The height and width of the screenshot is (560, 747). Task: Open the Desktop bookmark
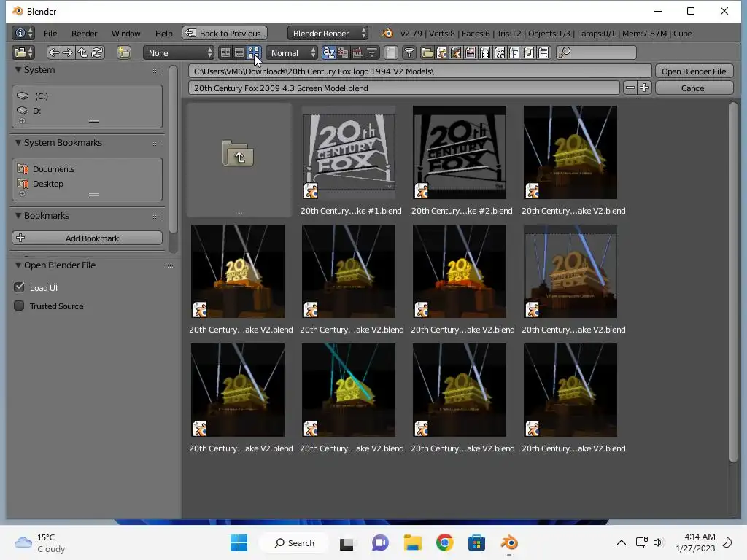pyautogui.click(x=88, y=183)
